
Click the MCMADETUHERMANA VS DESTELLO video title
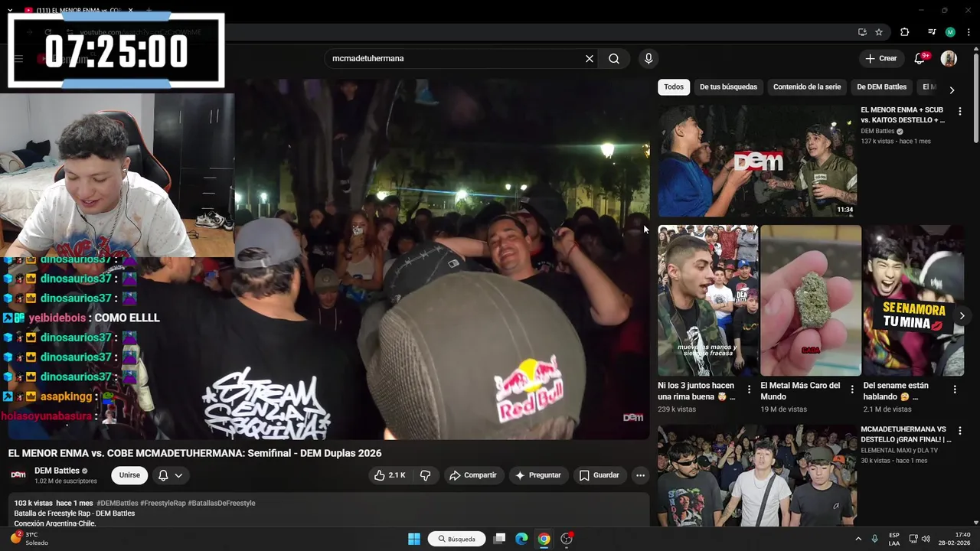pos(906,435)
